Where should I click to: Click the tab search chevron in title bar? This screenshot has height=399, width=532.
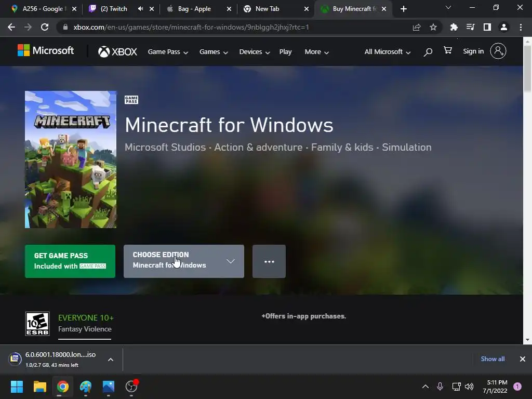coord(448,7)
